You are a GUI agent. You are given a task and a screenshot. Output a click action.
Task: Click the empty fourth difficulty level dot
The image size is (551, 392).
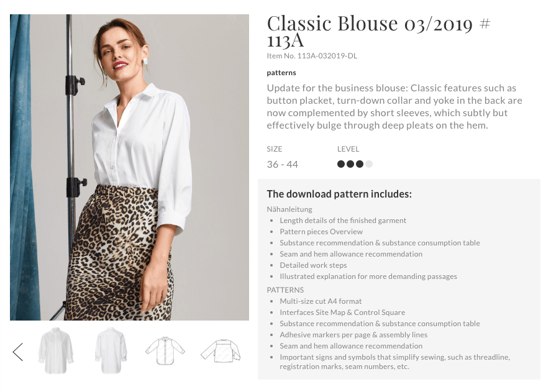[369, 165]
